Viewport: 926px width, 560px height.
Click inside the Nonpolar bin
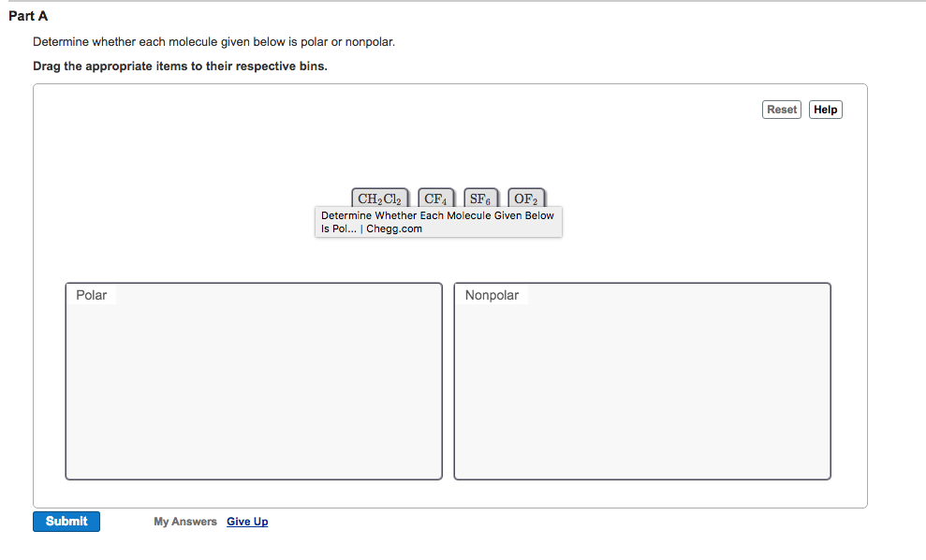click(642, 381)
